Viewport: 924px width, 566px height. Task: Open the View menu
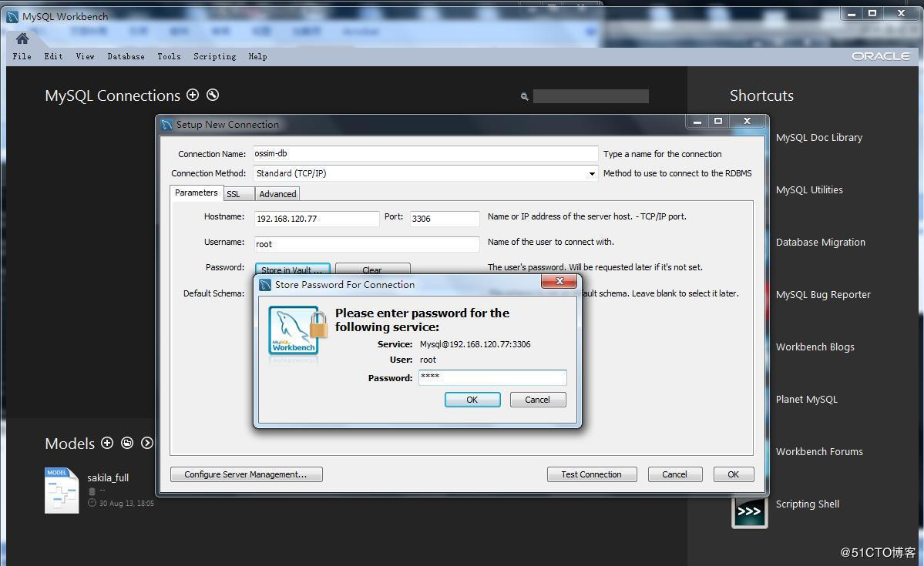pos(85,56)
